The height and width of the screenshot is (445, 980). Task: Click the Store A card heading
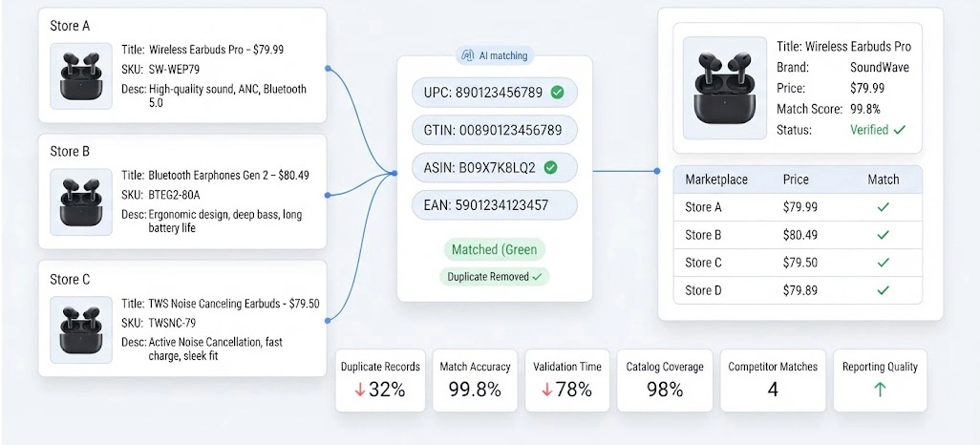(x=68, y=26)
